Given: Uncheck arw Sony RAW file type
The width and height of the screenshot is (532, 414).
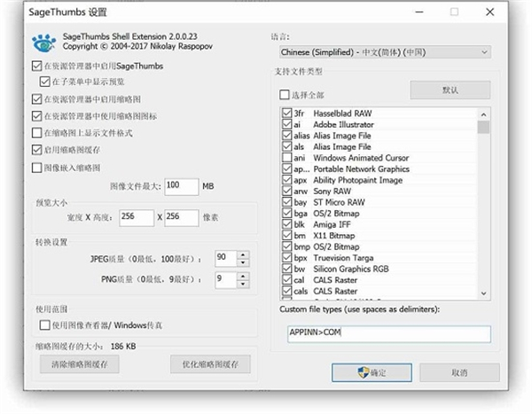Looking at the screenshot, I should click(287, 191).
